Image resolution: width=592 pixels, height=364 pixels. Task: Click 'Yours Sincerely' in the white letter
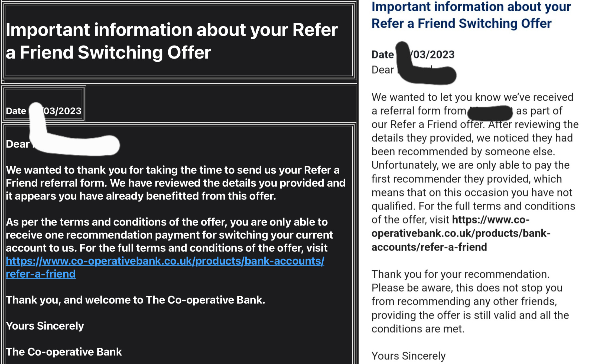[x=408, y=356]
